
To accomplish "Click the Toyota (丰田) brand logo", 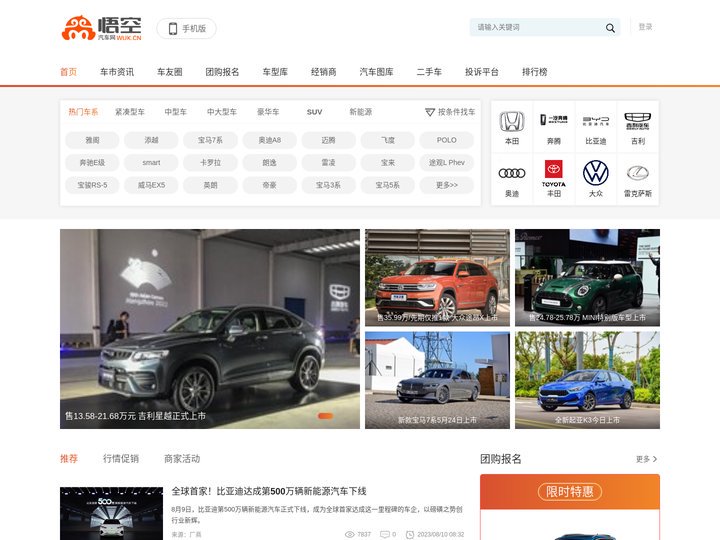I will coord(554,173).
